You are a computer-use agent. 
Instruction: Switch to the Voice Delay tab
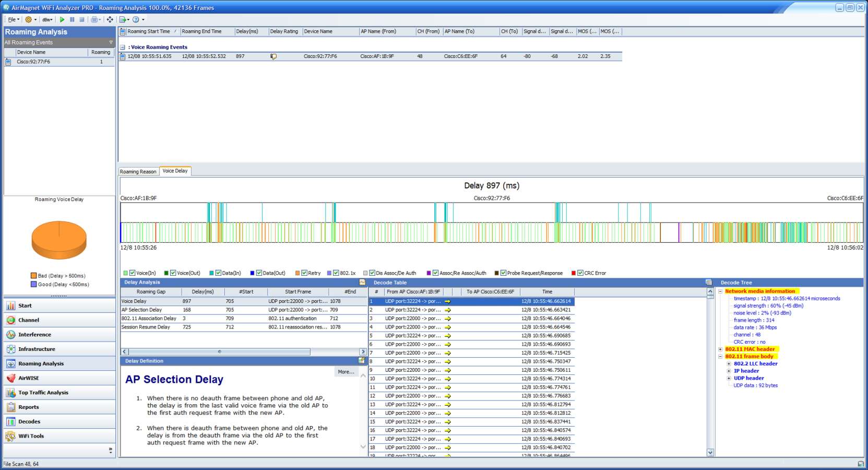point(175,171)
